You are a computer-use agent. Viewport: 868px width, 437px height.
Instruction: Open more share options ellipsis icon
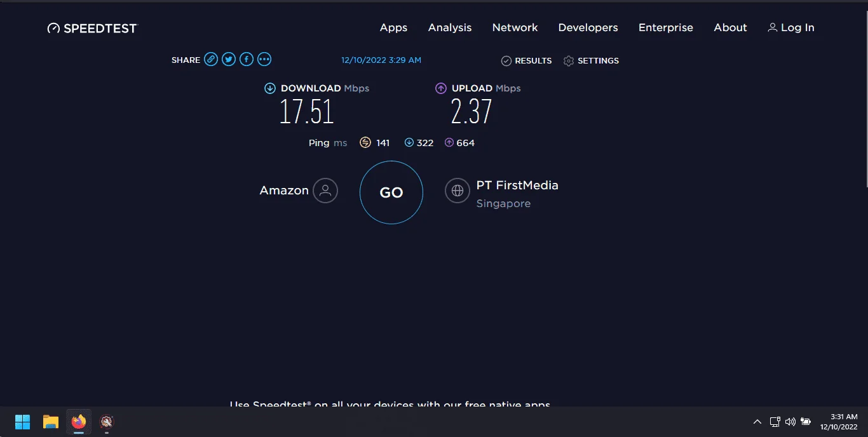click(x=264, y=60)
